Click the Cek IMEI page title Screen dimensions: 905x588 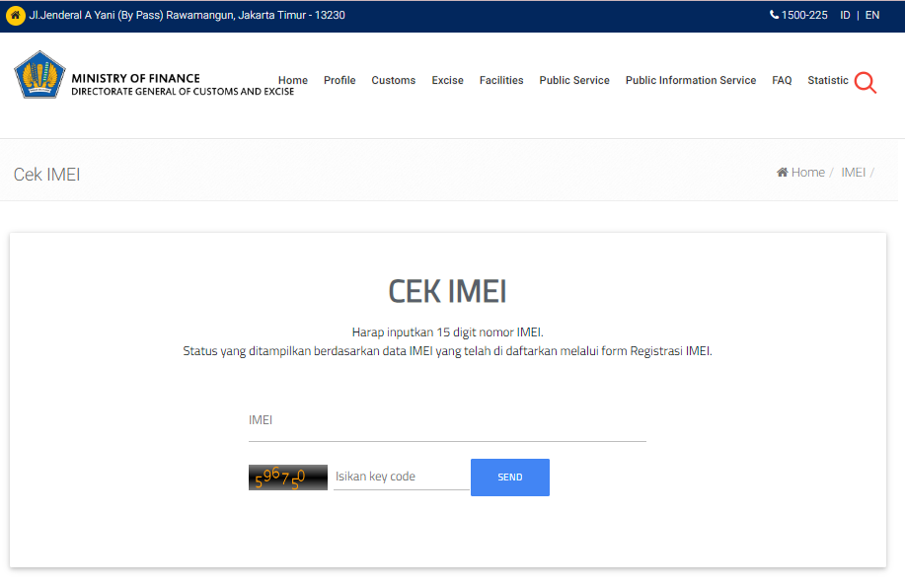point(46,175)
